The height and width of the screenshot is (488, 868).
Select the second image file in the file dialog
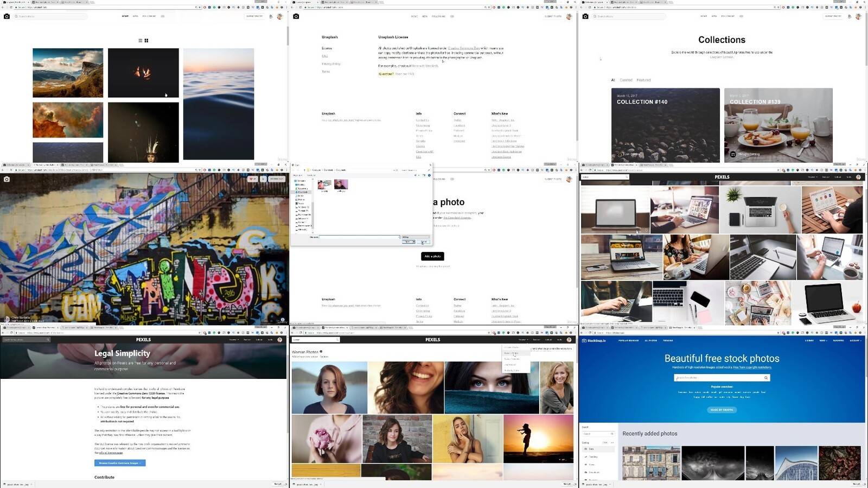pos(341,185)
